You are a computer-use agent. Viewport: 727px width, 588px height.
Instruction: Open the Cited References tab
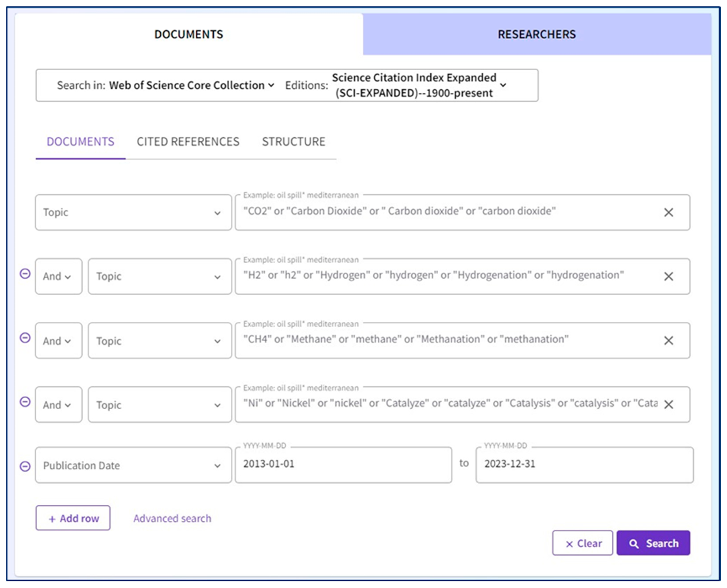pyautogui.click(x=188, y=142)
